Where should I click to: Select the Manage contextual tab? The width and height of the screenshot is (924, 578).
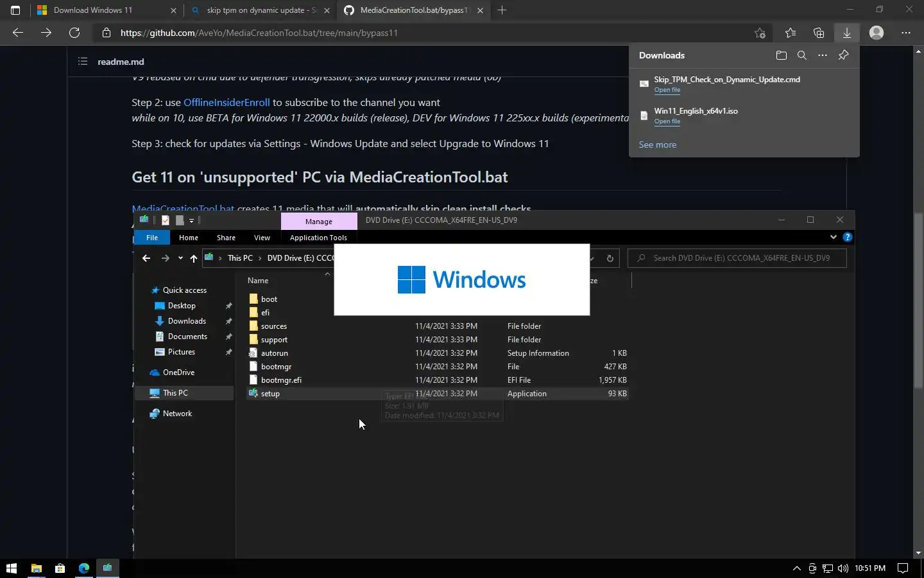(x=319, y=221)
